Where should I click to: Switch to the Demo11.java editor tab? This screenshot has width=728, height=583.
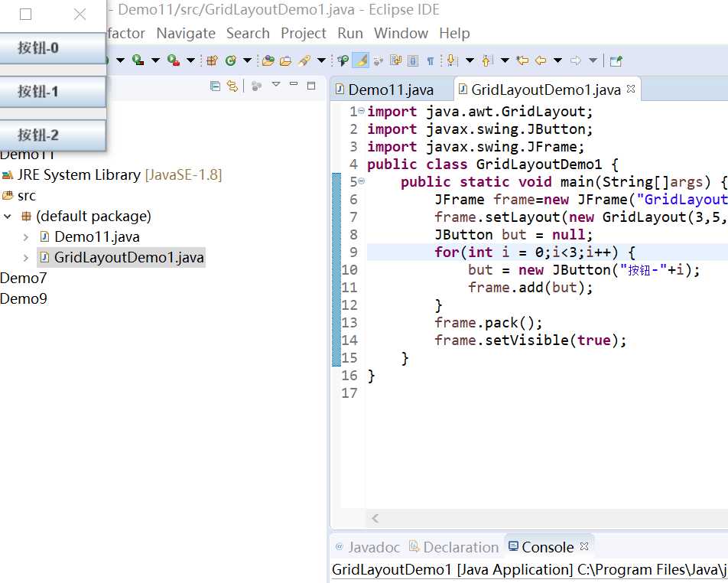391,90
